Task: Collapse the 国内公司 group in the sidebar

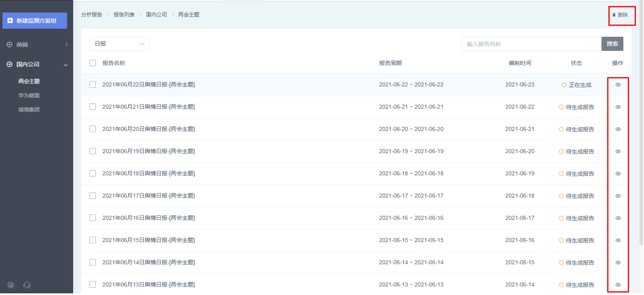Action: [37, 64]
